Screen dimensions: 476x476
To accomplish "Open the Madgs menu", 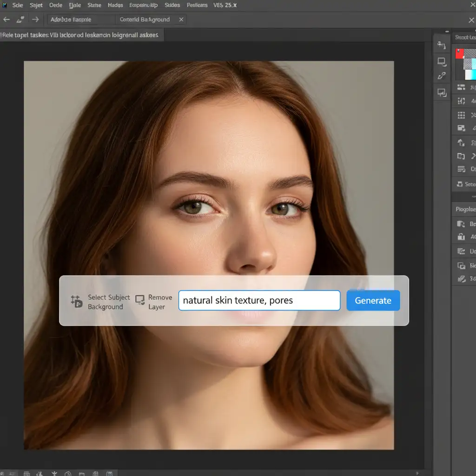I will (x=115, y=5).
